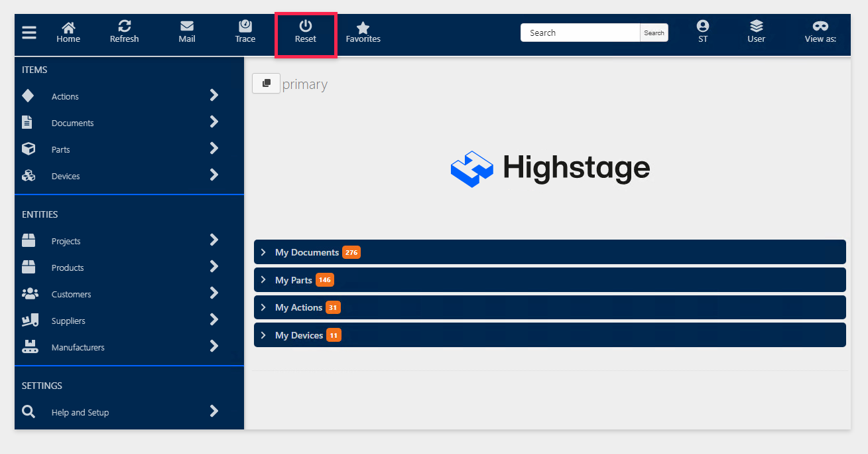Open Mail from the toolbar

pos(187,32)
